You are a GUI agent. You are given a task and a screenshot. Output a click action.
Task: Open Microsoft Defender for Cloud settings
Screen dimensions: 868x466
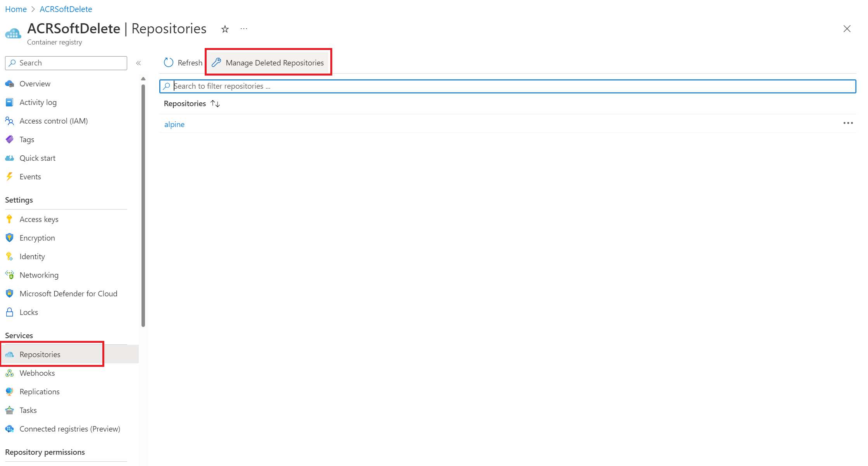[x=68, y=293]
